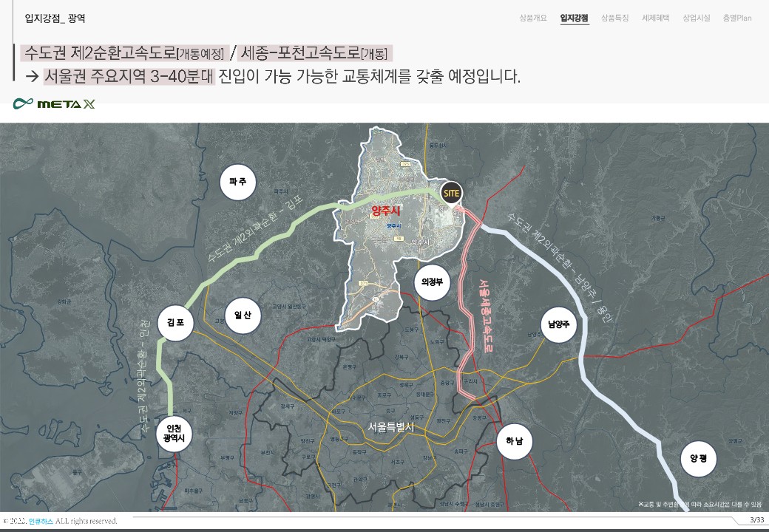This screenshot has height=532, width=769.
Task: Select the 하남 circle marker
Action: [514, 441]
